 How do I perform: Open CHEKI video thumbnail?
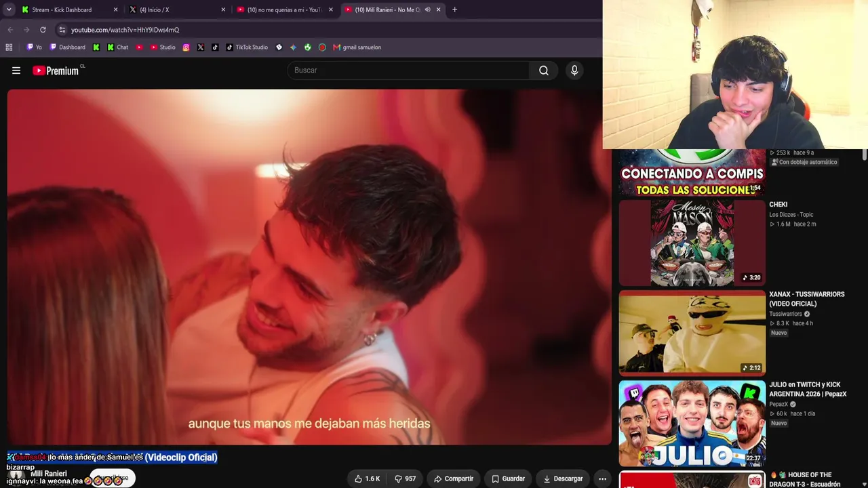click(x=692, y=243)
